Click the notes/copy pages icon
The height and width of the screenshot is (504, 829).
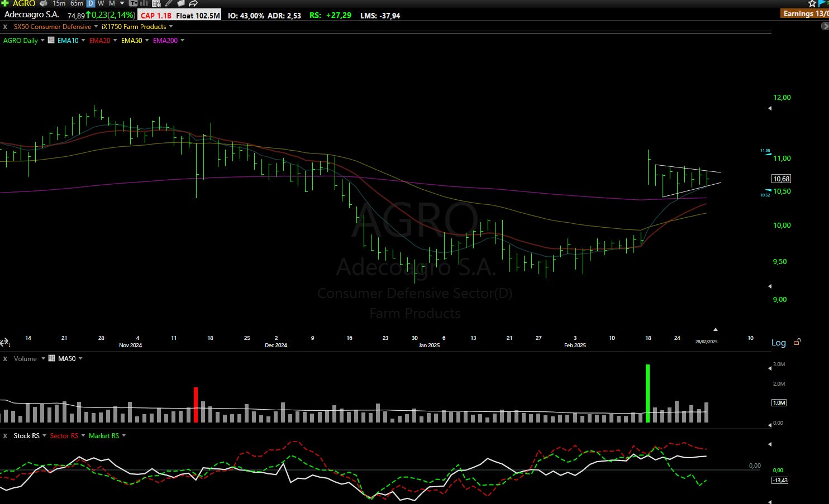point(180,3)
